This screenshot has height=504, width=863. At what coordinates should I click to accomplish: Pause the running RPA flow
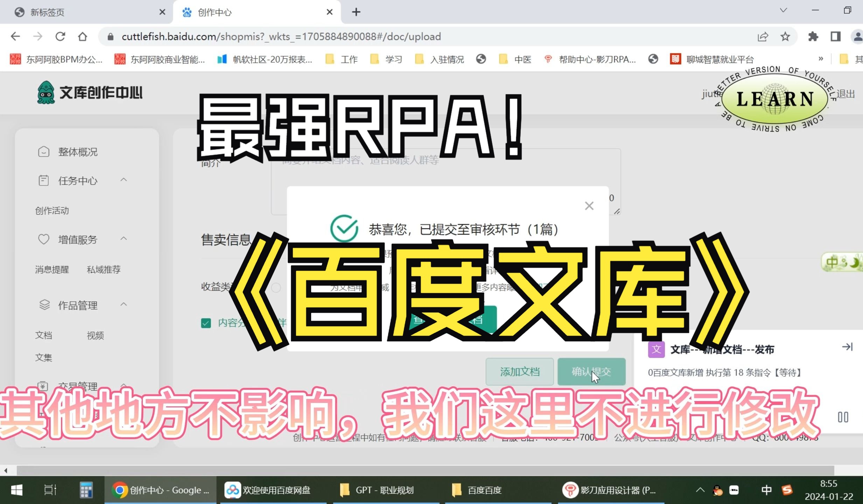point(843,417)
